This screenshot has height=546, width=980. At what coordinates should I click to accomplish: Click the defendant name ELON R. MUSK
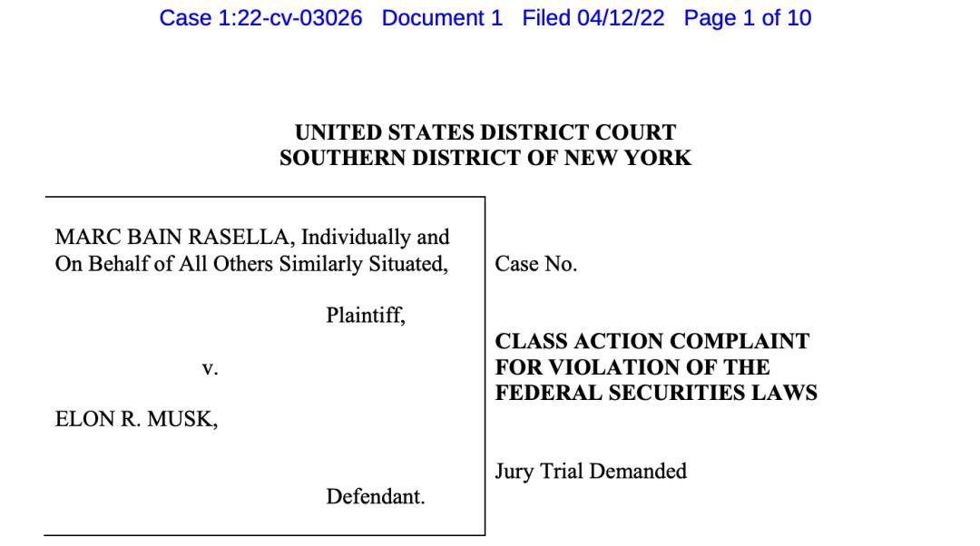pyautogui.click(x=136, y=419)
